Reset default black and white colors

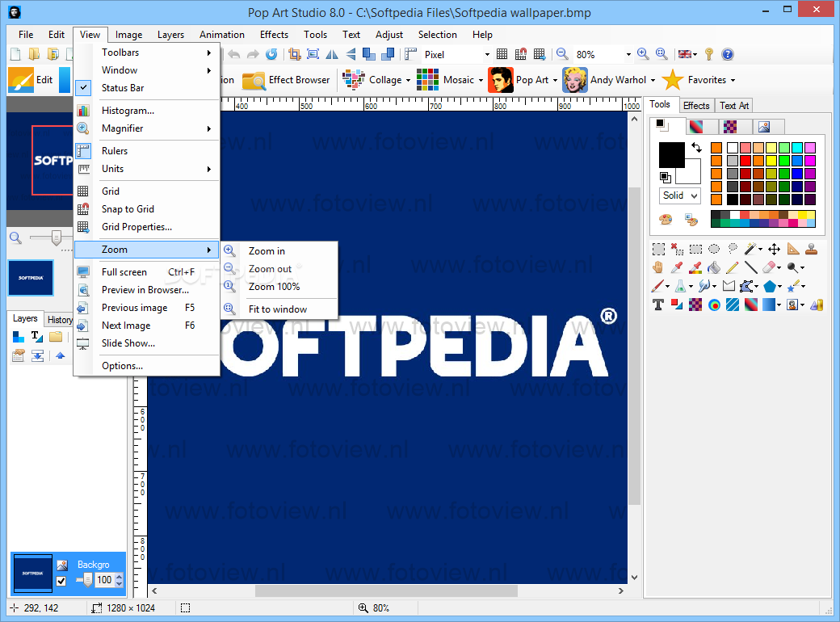click(665, 177)
